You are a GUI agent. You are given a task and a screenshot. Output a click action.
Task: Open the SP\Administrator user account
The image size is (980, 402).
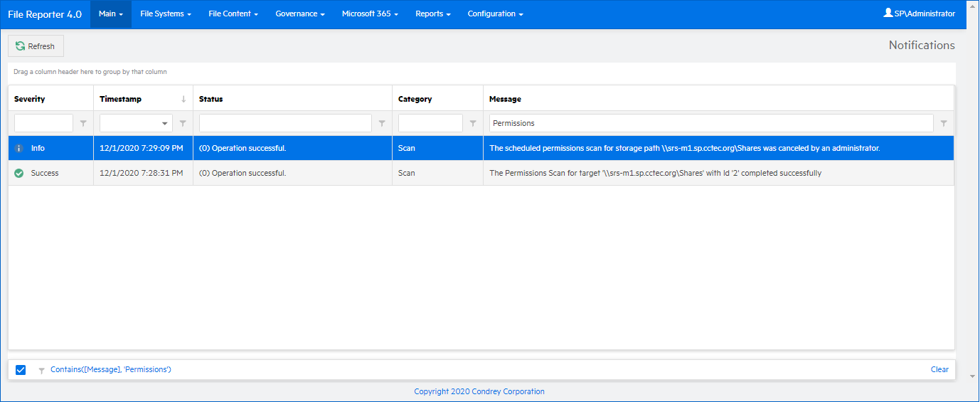[919, 14]
